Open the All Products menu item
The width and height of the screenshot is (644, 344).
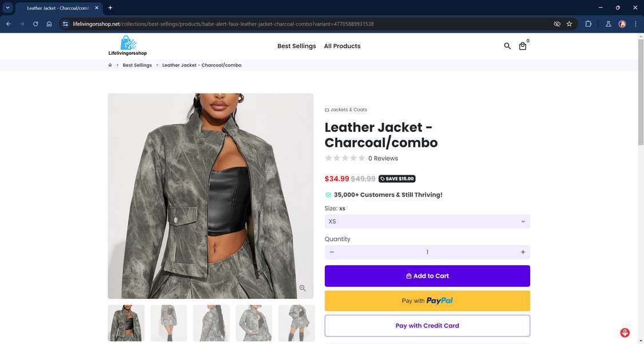point(342,46)
